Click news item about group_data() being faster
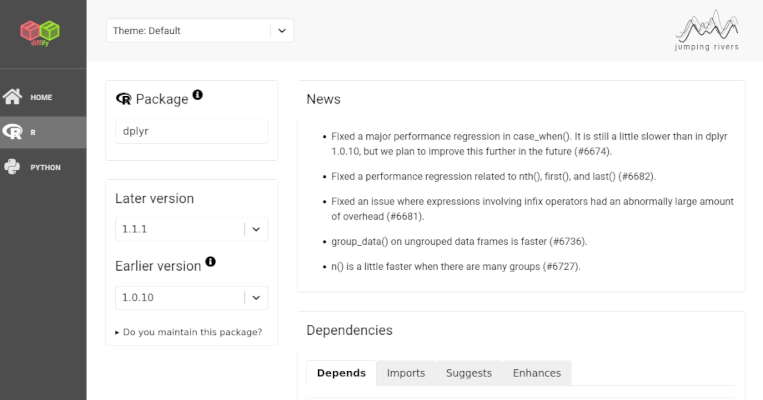This screenshot has width=763, height=400. coord(459,241)
